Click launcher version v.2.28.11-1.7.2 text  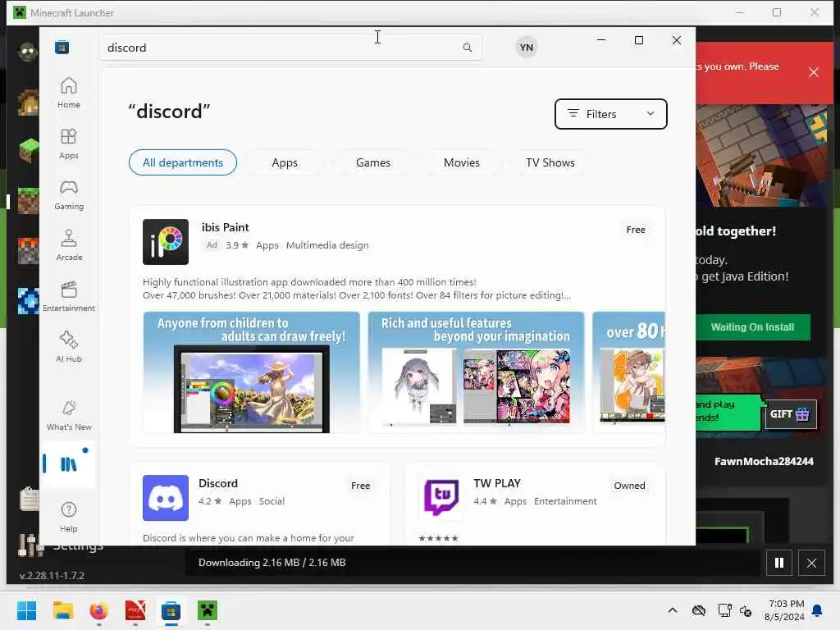point(52,576)
